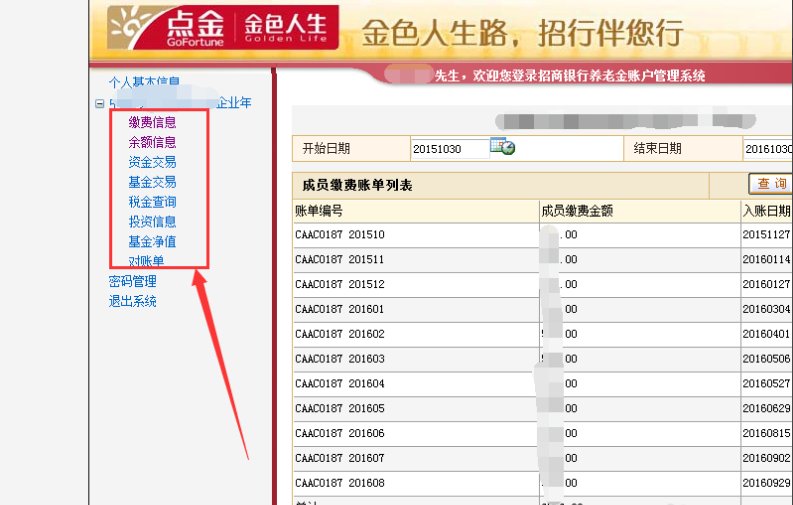Open 余额信息 in the sidebar
This screenshot has width=793, height=505.
tap(152, 142)
